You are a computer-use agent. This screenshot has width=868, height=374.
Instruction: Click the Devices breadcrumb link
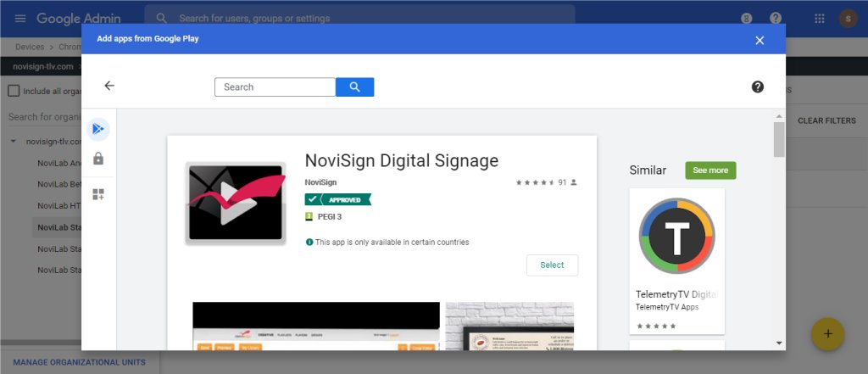[x=30, y=47]
